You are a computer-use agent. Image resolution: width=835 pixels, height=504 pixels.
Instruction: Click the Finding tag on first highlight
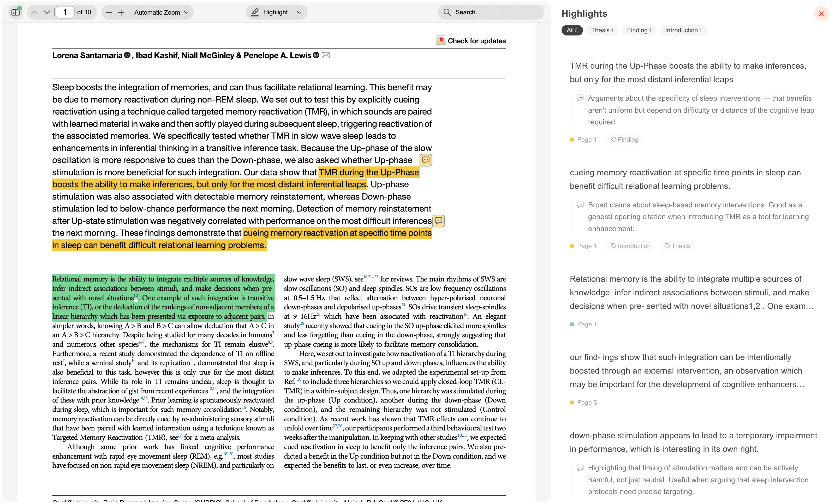[x=625, y=140]
